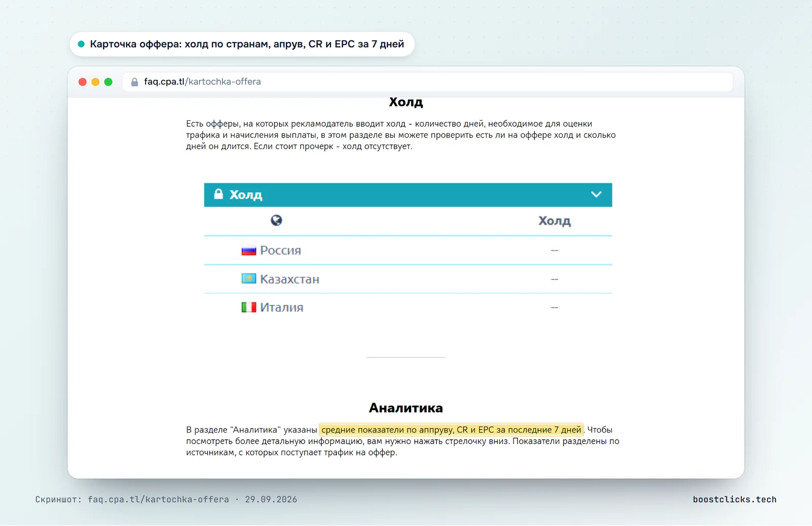Collapse the Холд panel with the chevron arrow
Viewport: 812px width, 526px height.
596,194
